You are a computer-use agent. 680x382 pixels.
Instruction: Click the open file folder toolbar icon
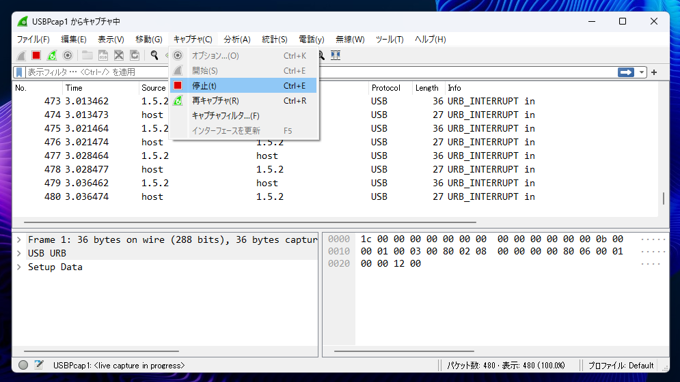pos(87,56)
